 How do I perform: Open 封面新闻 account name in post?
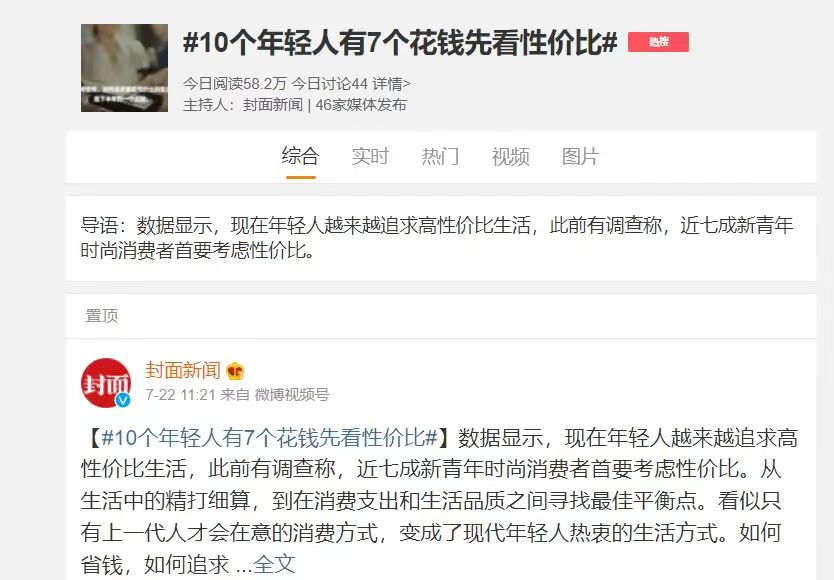click(x=183, y=370)
